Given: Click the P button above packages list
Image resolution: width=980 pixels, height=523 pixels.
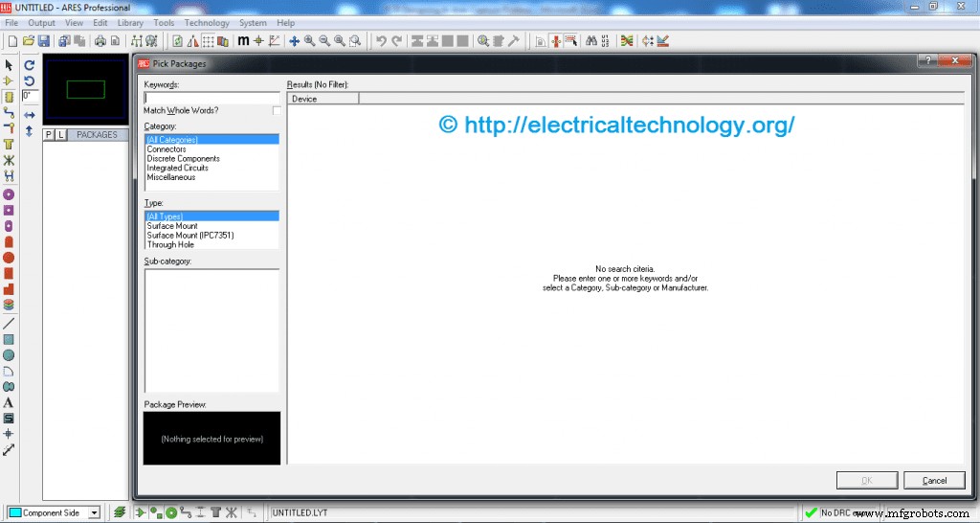Looking at the screenshot, I should [49, 135].
